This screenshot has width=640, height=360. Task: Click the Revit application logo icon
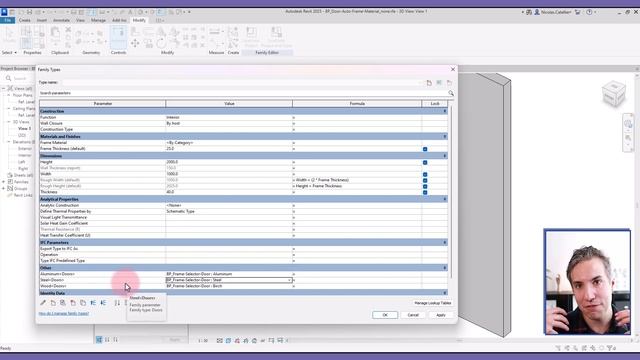[x=4, y=12]
